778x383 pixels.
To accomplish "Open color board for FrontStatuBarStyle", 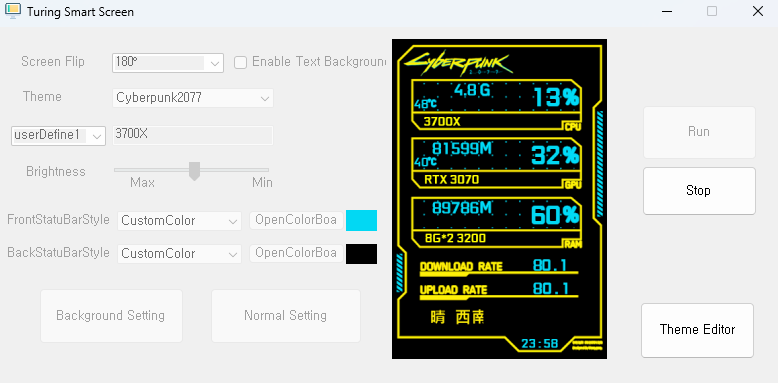I will [297, 220].
